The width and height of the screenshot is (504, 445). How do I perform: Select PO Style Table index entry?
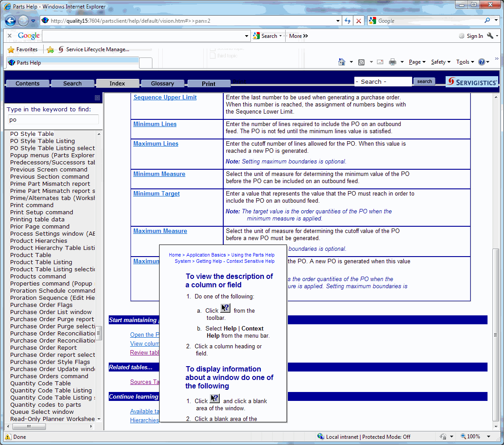coord(32,134)
